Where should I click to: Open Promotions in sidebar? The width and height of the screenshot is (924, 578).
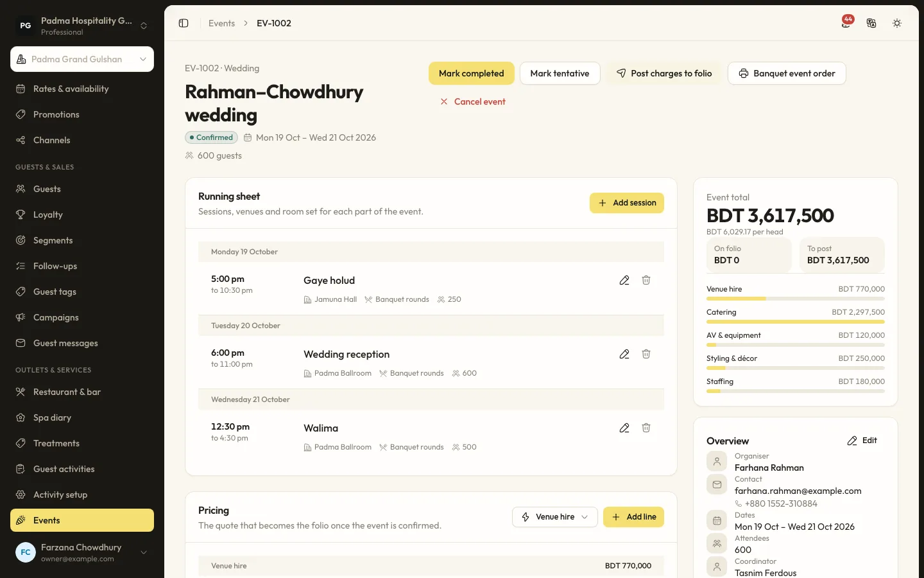coord(82,114)
